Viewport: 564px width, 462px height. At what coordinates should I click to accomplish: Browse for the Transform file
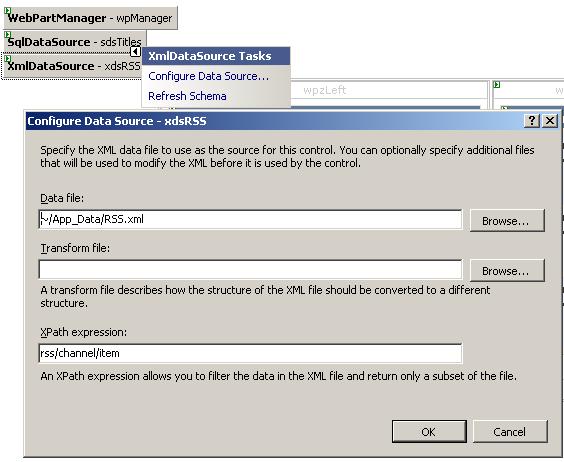click(507, 271)
